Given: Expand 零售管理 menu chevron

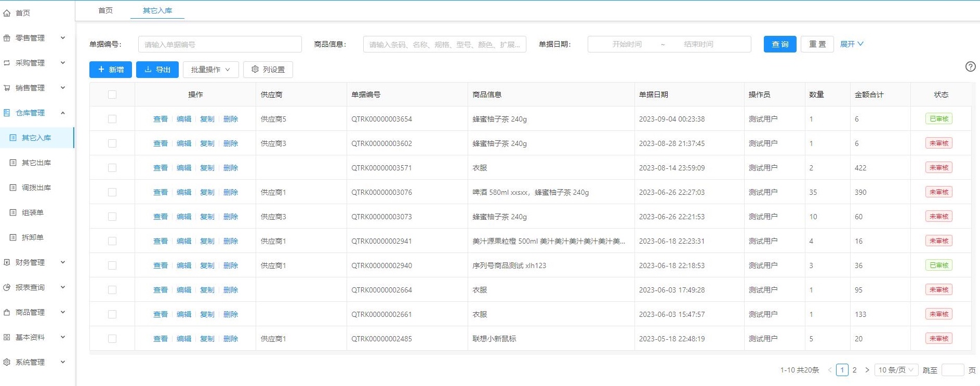Looking at the screenshot, I should 63,37.
